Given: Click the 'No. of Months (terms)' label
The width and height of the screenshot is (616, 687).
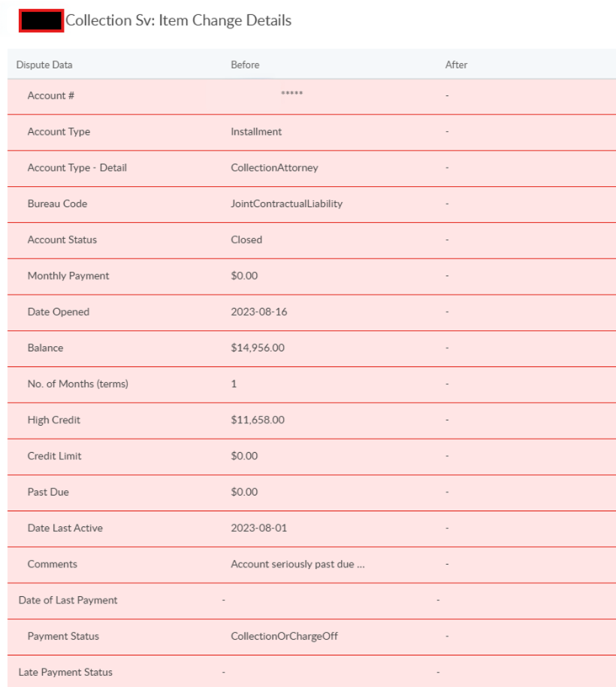Looking at the screenshot, I should [78, 384].
